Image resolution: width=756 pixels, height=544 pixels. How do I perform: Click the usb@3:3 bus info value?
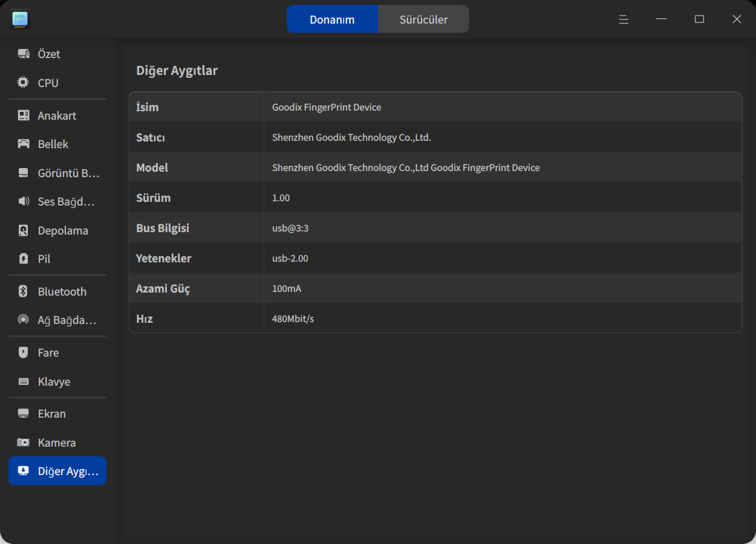290,228
